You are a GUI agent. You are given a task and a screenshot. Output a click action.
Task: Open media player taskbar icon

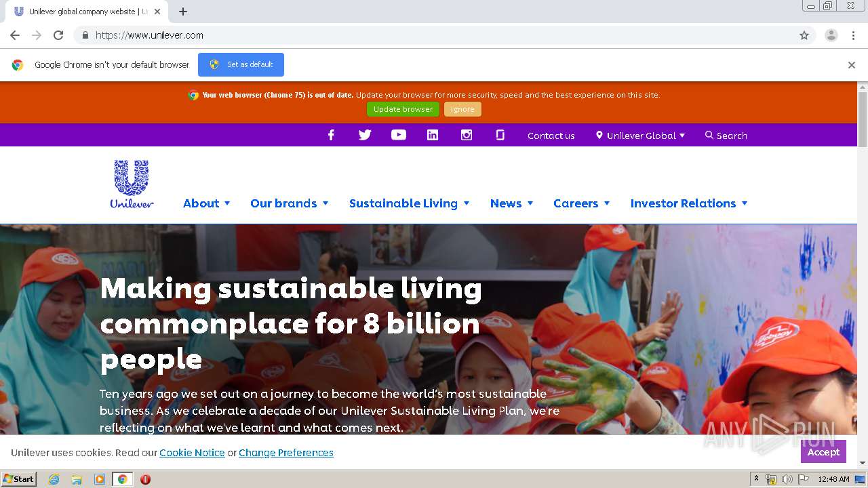pyautogui.click(x=100, y=479)
